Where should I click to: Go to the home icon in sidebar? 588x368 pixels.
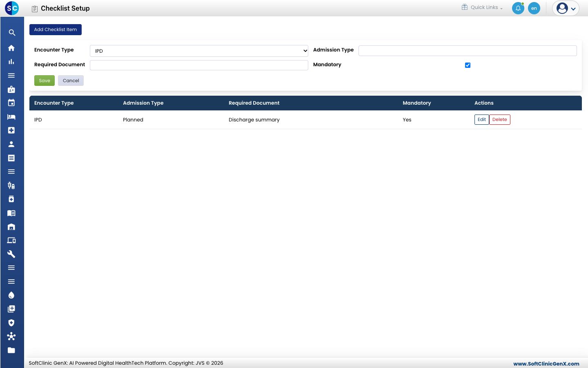tap(11, 48)
